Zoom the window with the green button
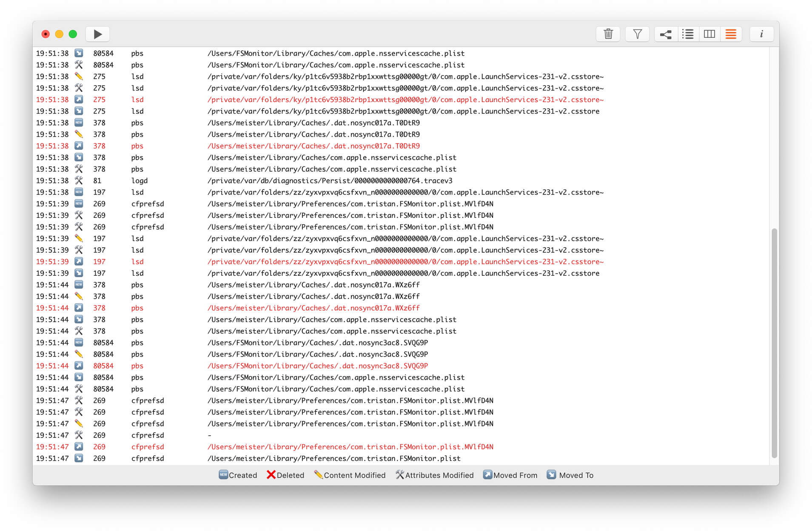The width and height of the screenshot is (812, 531). tap(73, 34)
